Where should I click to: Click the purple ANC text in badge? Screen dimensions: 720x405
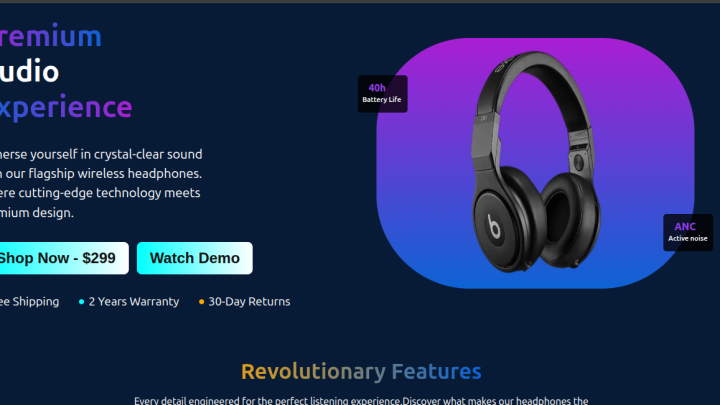(x=685, y=226)
